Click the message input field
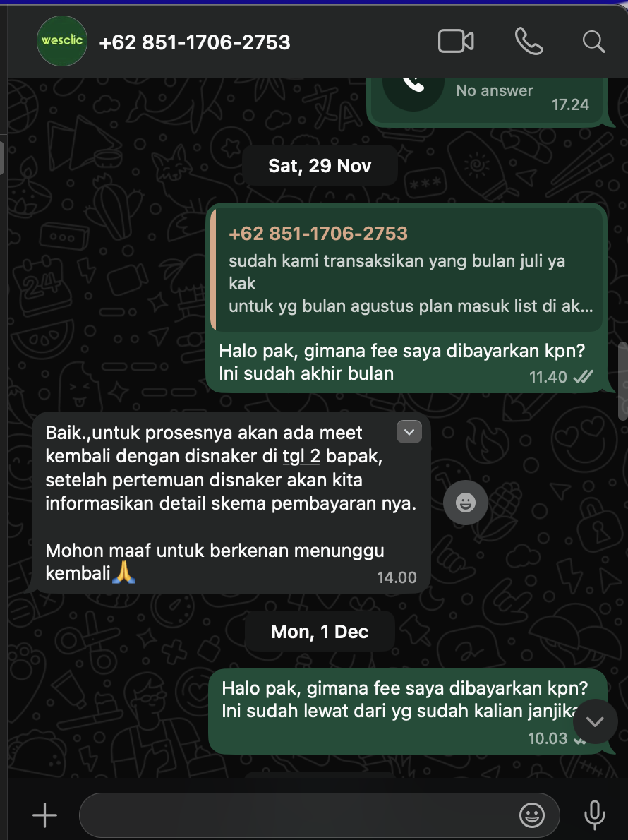 [300, 815]
